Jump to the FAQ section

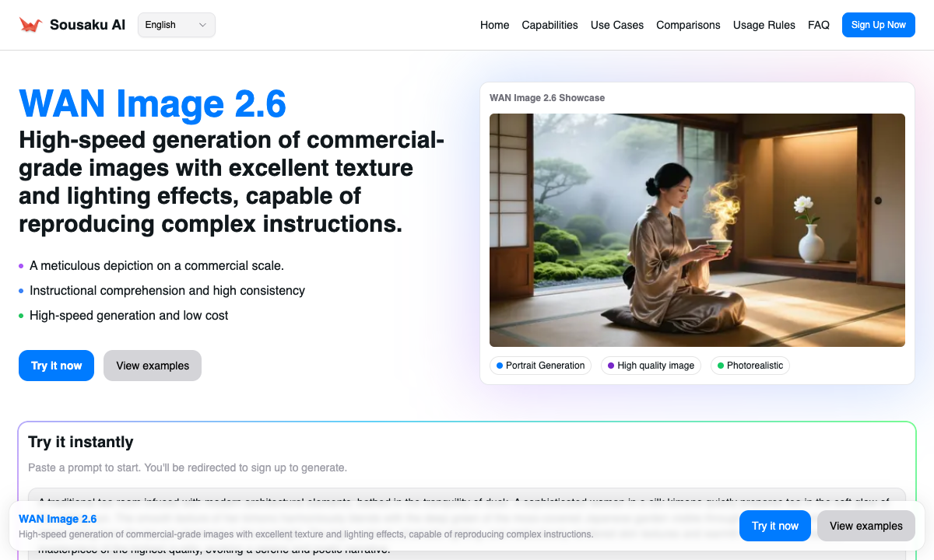tap(818, 25)
